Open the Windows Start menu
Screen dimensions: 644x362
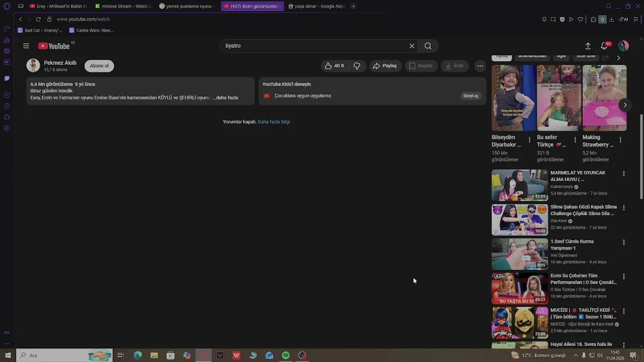8,355
